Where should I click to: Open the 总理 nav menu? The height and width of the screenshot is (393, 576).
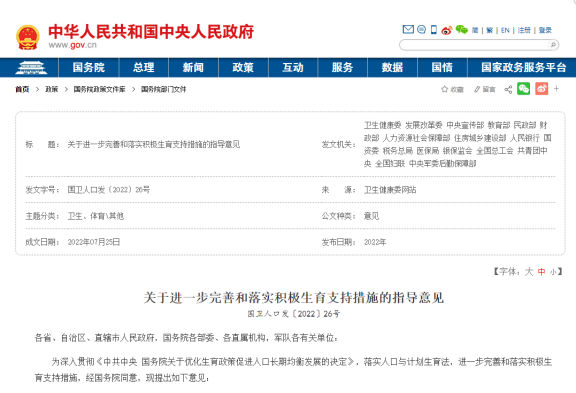144,68
